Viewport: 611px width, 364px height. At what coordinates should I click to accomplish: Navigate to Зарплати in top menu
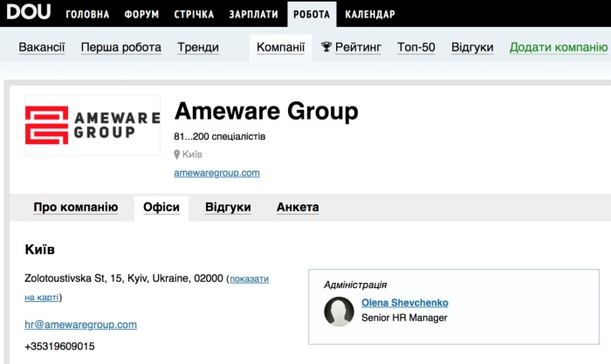pos(253,14)
